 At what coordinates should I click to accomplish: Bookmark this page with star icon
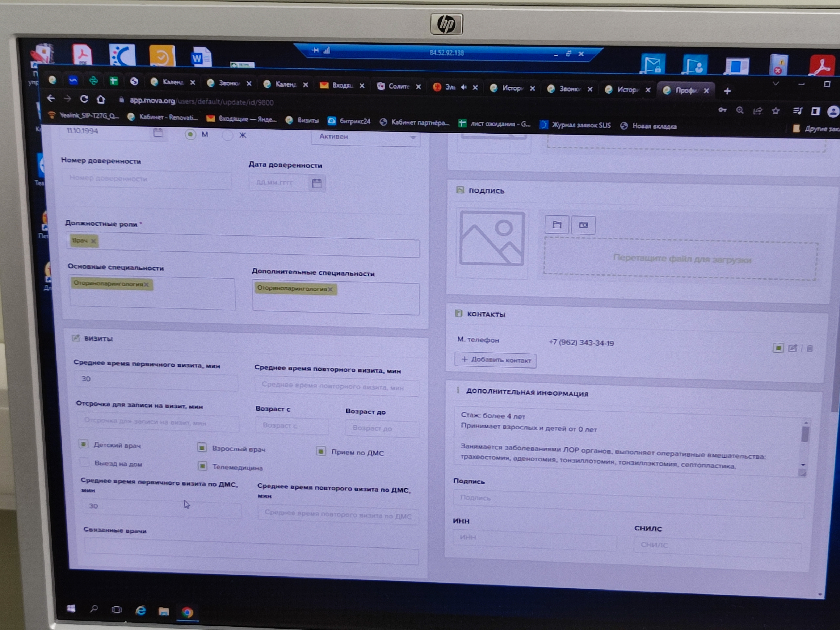tap(776, 111)
